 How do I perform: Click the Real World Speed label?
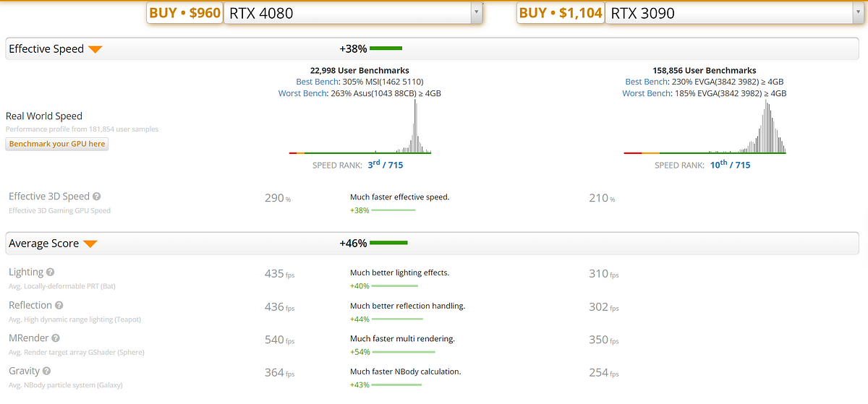click(44, 116)
